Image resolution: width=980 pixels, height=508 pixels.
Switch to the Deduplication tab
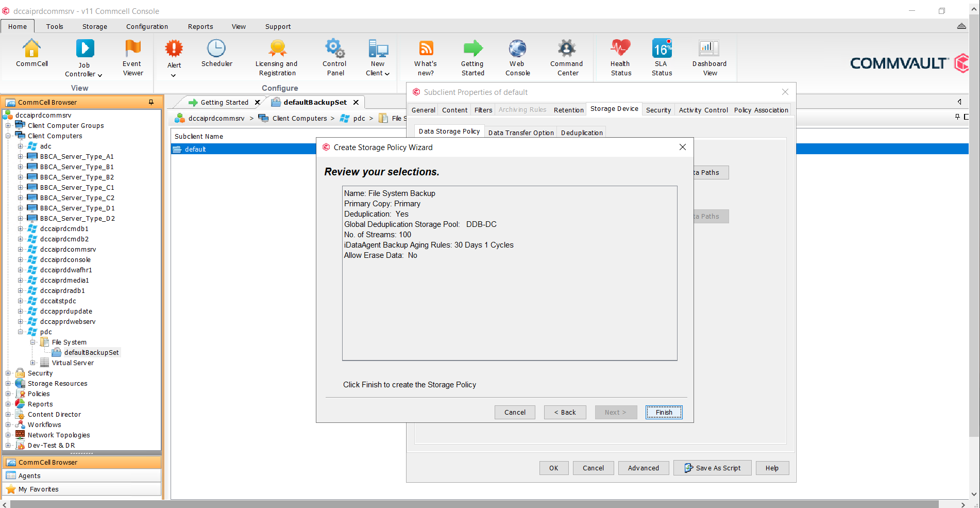click(582, 133)
